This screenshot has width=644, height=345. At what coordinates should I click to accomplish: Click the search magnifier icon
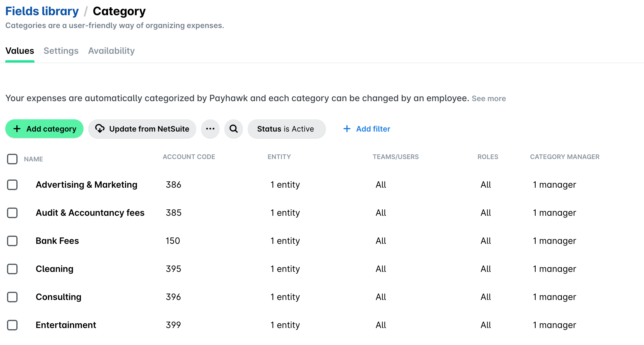(233, 129)
